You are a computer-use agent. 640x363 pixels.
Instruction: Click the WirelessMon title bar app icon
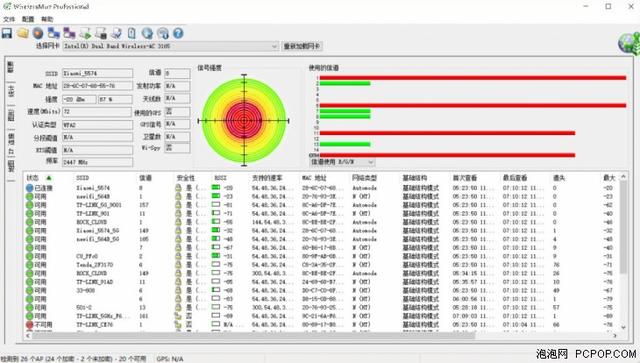(7, 7)
